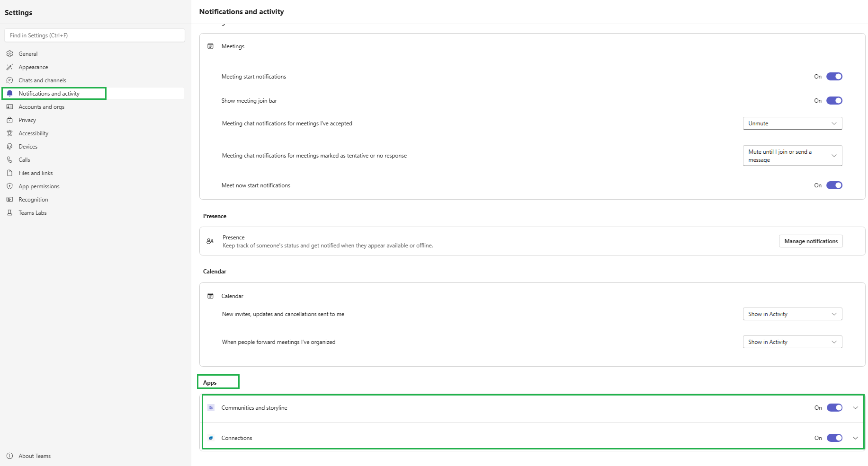
Task: Click the General gear icon
Action: point(9,54)
